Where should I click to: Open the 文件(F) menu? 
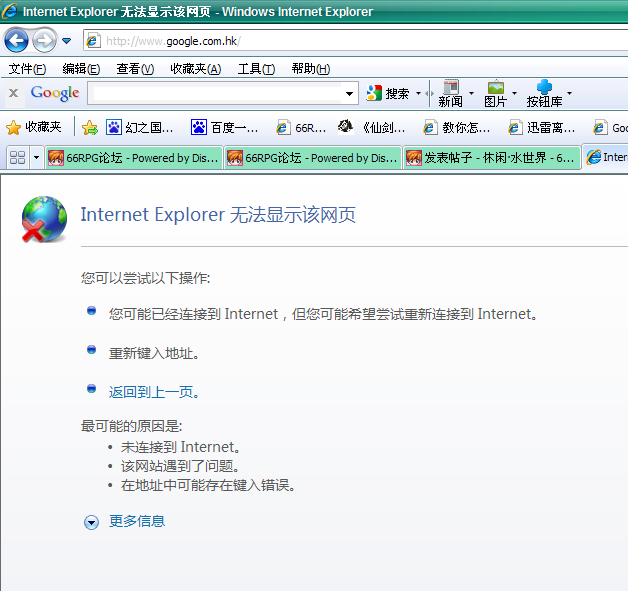[x=28, y=69]
